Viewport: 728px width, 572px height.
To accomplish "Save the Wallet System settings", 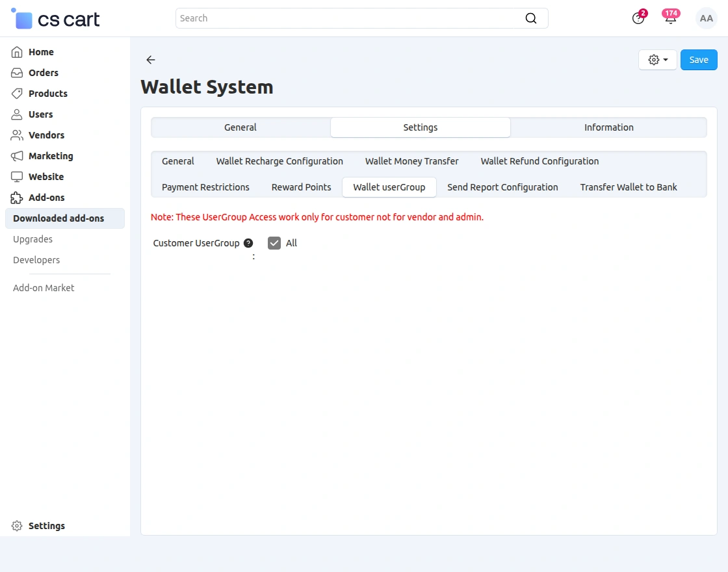I will 699,59.
